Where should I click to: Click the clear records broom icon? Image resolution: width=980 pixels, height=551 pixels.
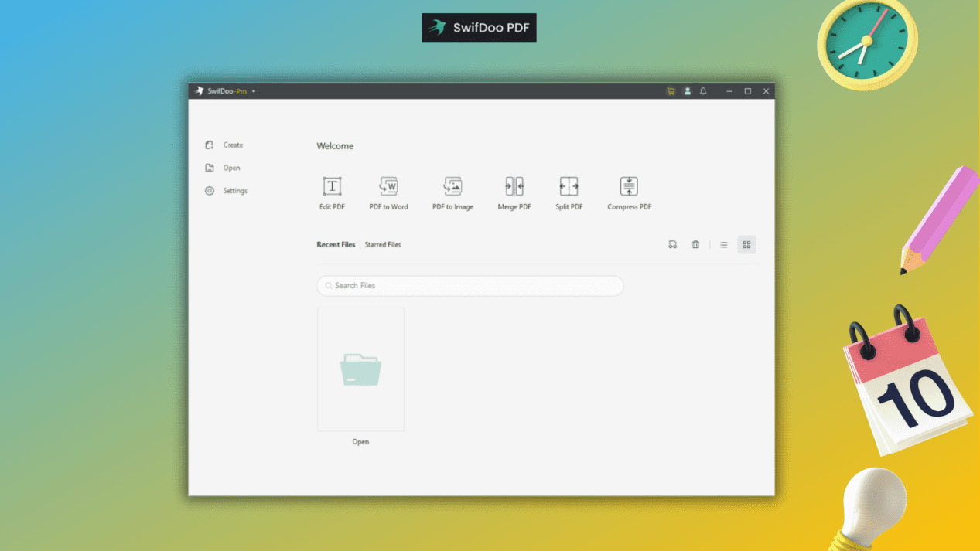[672, 245]
